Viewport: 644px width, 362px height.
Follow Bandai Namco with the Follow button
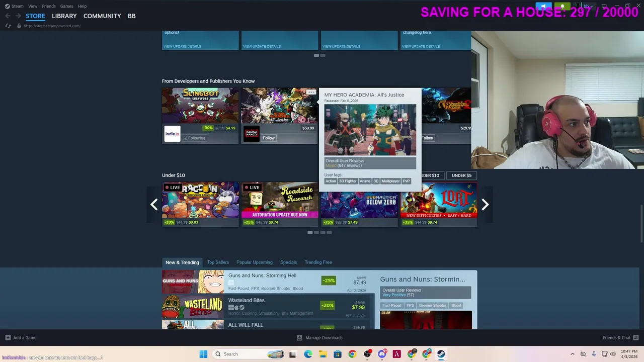(269, 138)
